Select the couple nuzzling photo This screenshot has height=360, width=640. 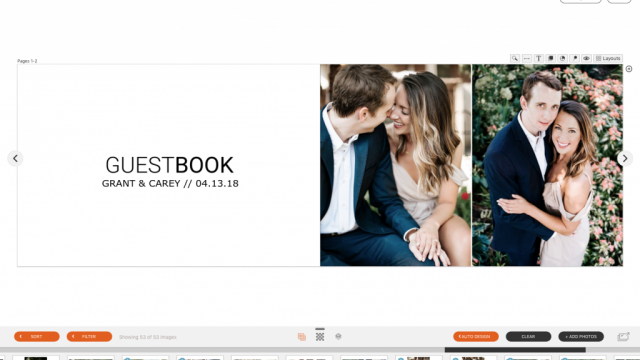(x=396, y=165)
